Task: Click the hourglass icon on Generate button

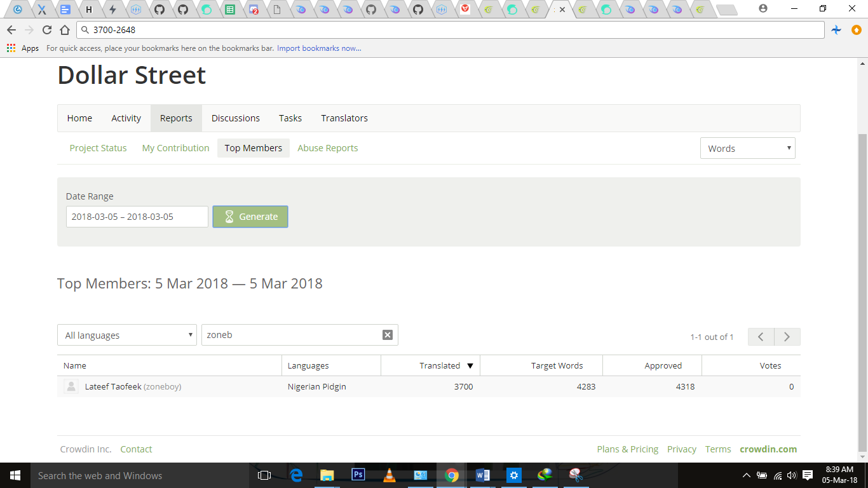Action: [x=229, y=217]
